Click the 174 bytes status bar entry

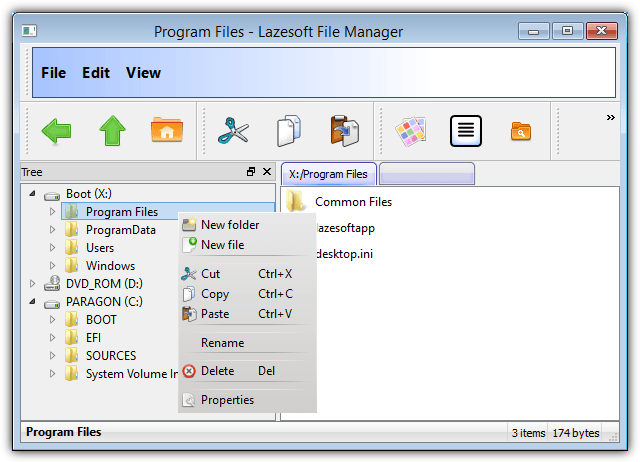(x=576, y=433)
